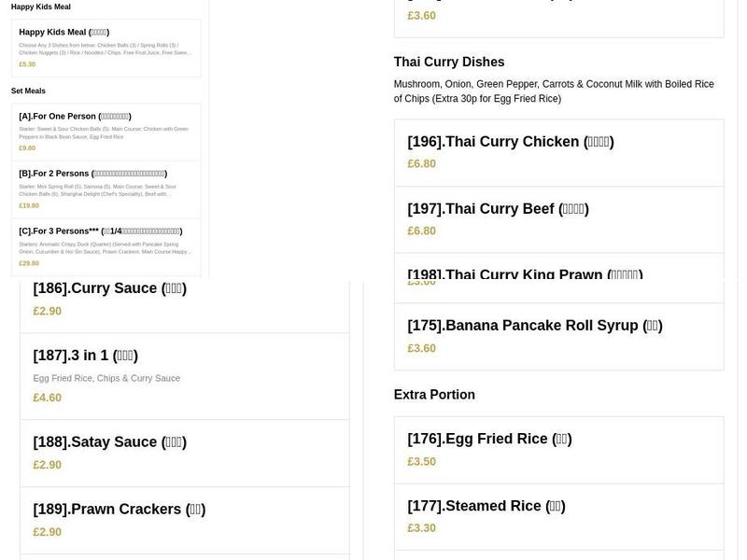Click the £29.80 price for set meal C

(27, 263)
